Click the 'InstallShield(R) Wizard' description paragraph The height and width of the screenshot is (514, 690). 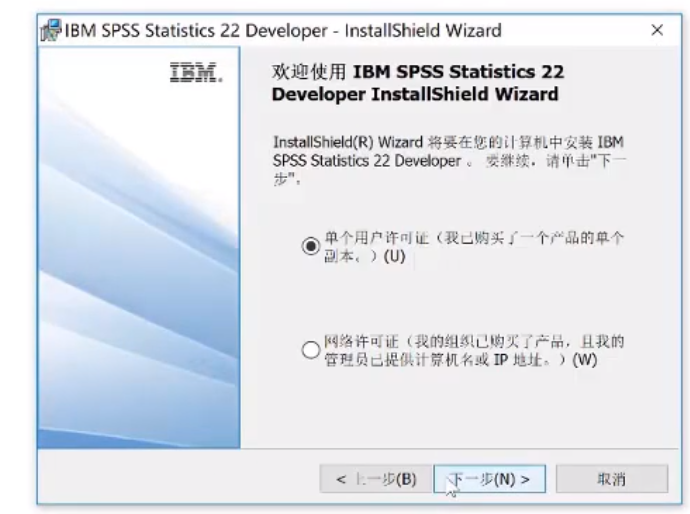tap(449, 161)
